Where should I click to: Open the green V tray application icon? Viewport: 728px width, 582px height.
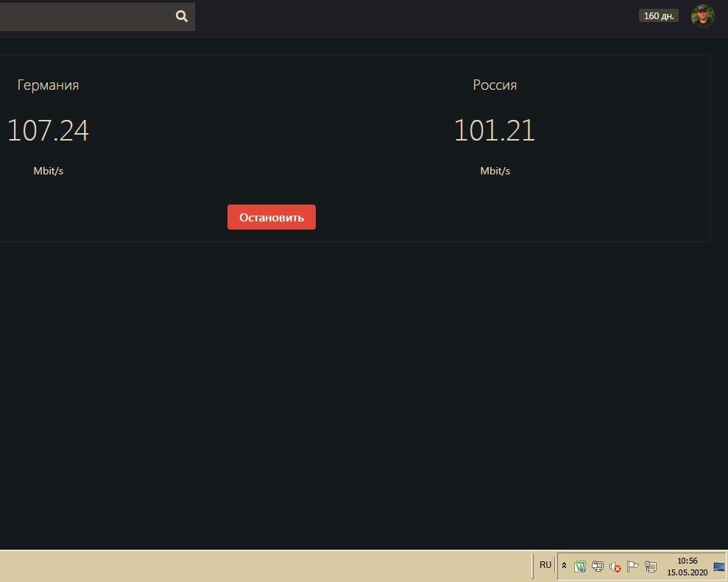coord(580,567)
